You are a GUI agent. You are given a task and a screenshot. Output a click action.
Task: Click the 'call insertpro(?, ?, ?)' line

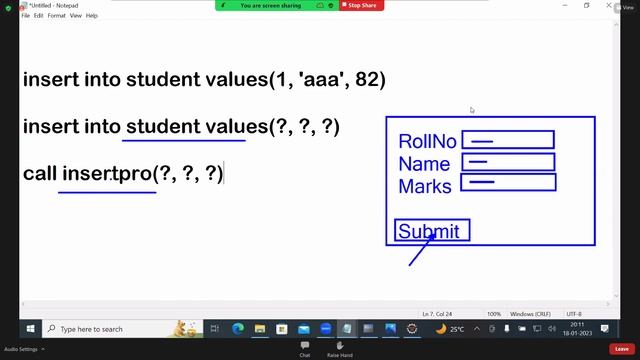(123, 173)
